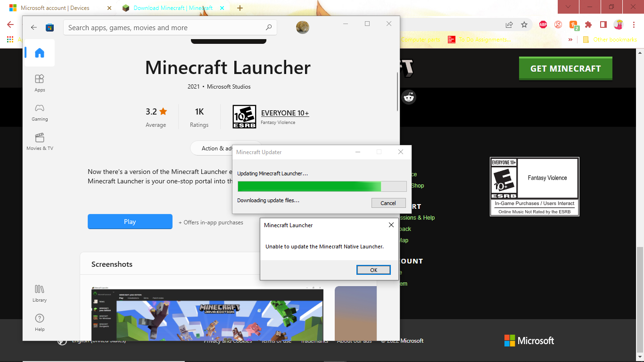Click the Store user profile avatar
The height and width of the screenshot is (362, 644).
[303, 27]
